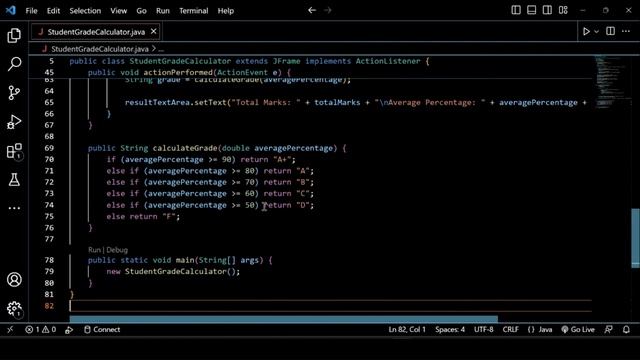The image size is (640, 360).
Task: Open the Terminal menu
Action: click(193, 11)
